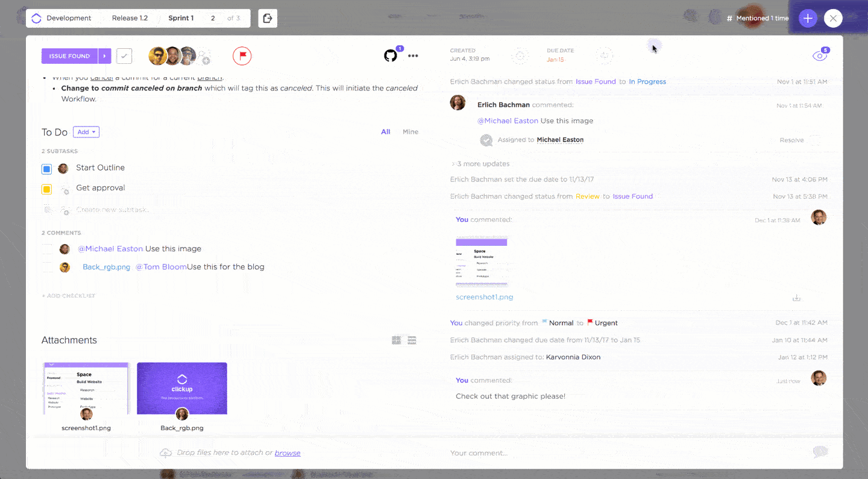Add an assignee with the plus avatar
Viewport: 868px width, 479px height.
[204, 57]
